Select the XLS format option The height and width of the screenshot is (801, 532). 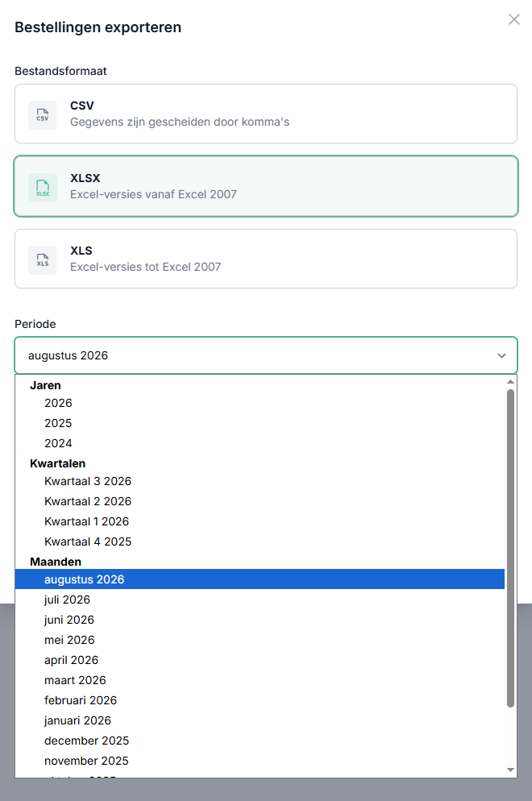pos(266,259)
